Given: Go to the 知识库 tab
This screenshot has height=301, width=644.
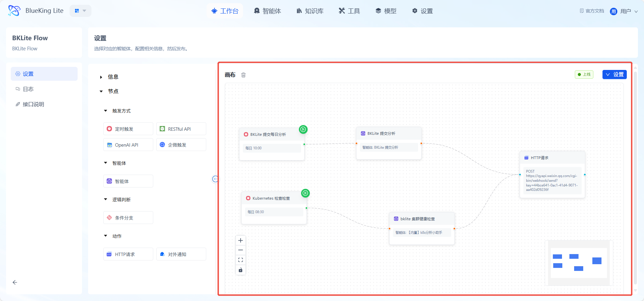Looking at the screenshot, I should pos(310,11).
